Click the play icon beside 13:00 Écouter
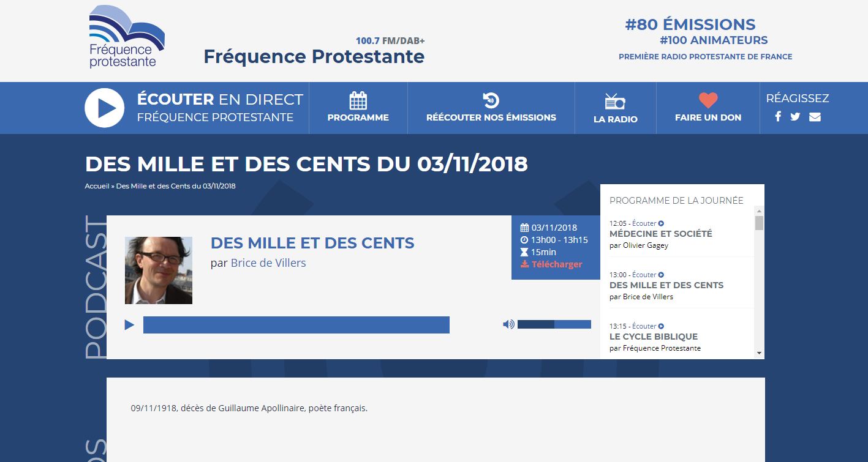Viewport: 868px width, 462px height. (662, 275)
